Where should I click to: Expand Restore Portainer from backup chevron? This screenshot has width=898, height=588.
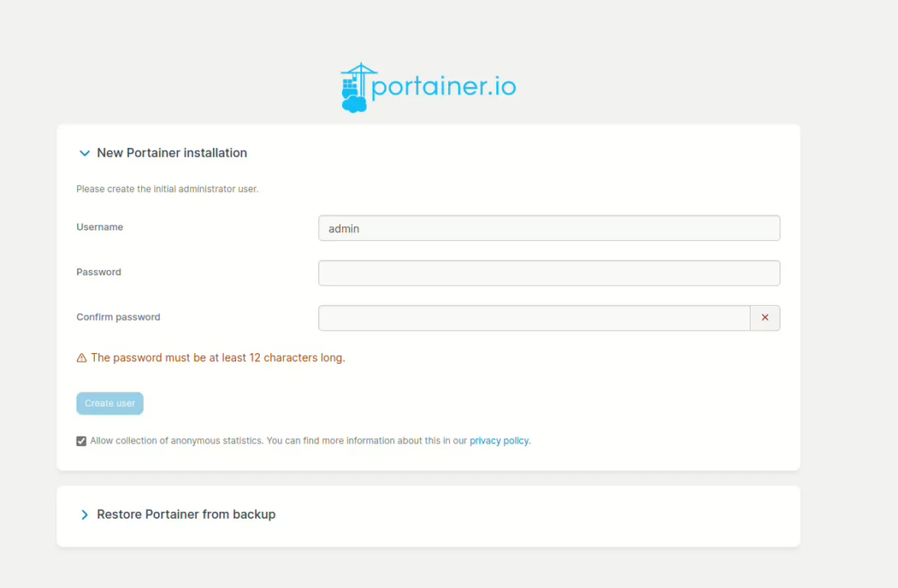[84, 515]
